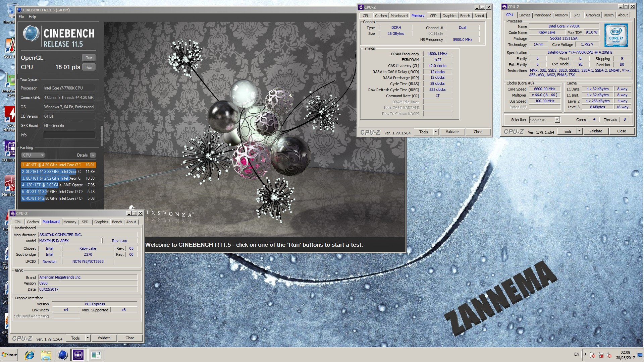This screenshot has width=644, height=362.
Task: Open the taskbar clock showing 02:08
Action: coord(625,355)
